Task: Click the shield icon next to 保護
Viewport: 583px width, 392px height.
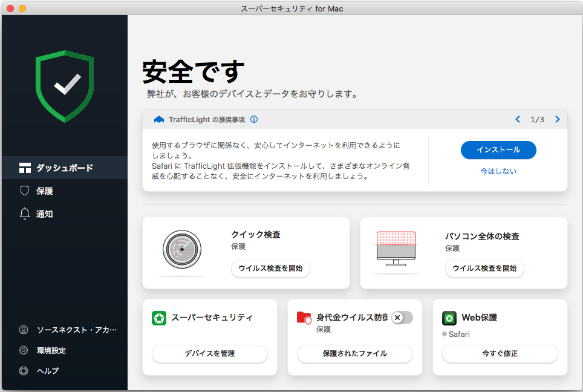Action: [x=25, y=191]
